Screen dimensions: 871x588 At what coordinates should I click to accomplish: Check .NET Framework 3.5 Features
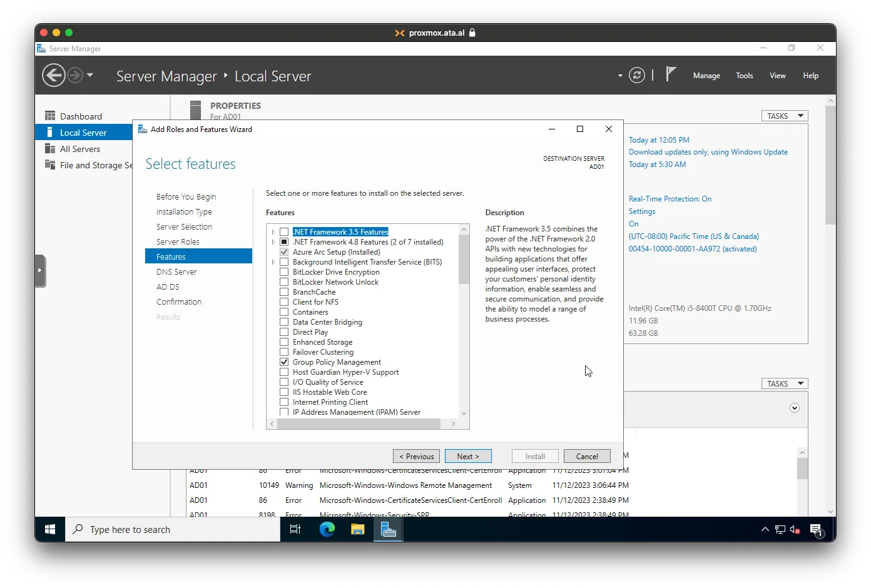(284, 232)
